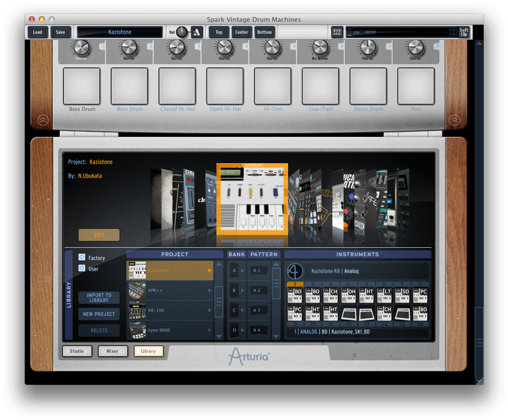
Task: Select the KR-100 project row
Action: [x=170, y=311]
